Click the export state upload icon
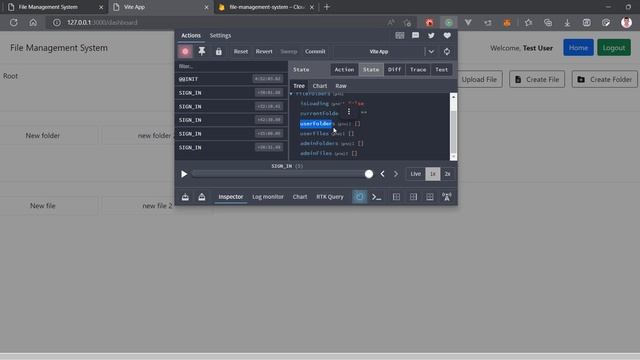The height and width of the screenshot is (360, 640). [202, 197]
